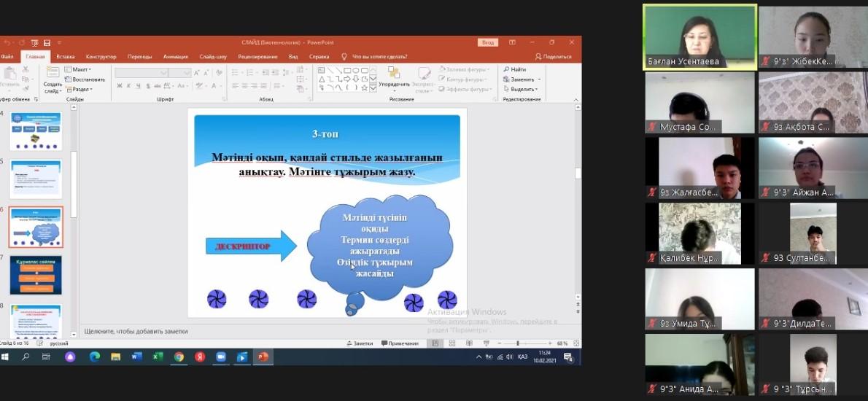
Task: Enable normal view in status bar
Action: [x=435, y=343]
